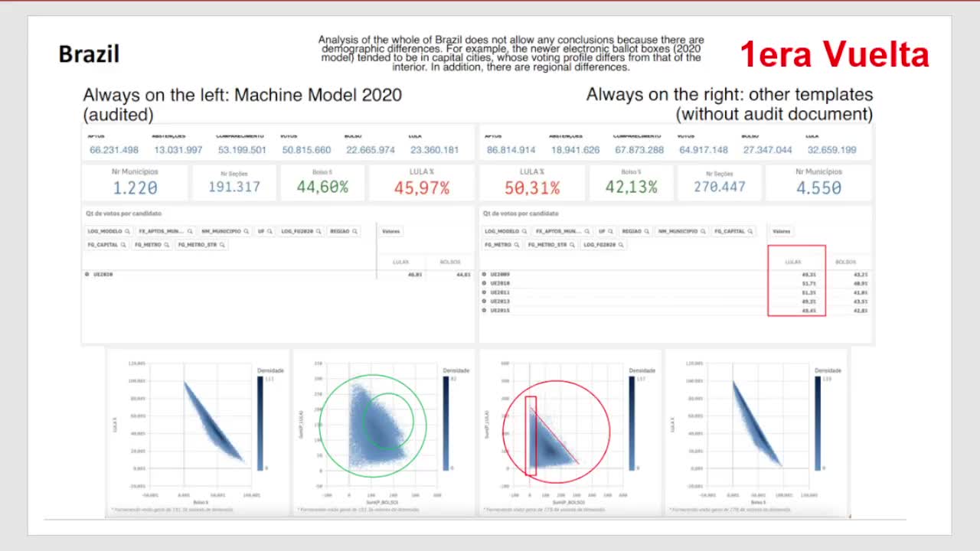Click search icon on right LOG_FU2020 chip

pyautogui.click(x=621, y=245)
